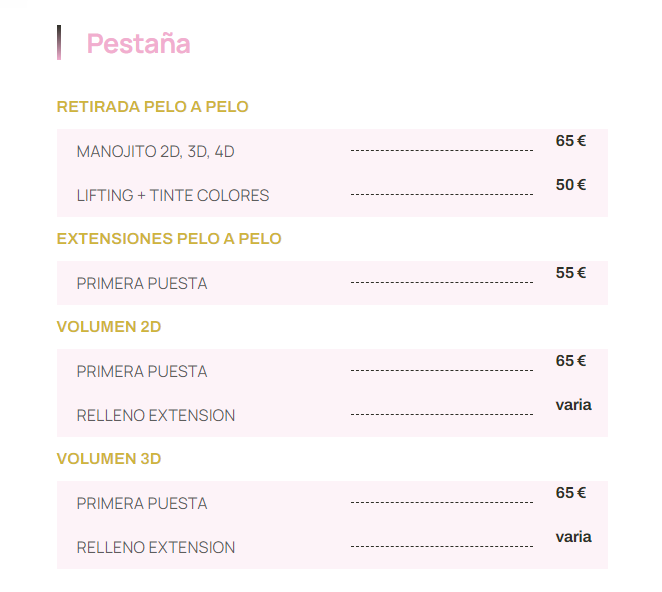
Task: Select the LIFTING + TINTE COLORES item
Action: pos(173,196)
